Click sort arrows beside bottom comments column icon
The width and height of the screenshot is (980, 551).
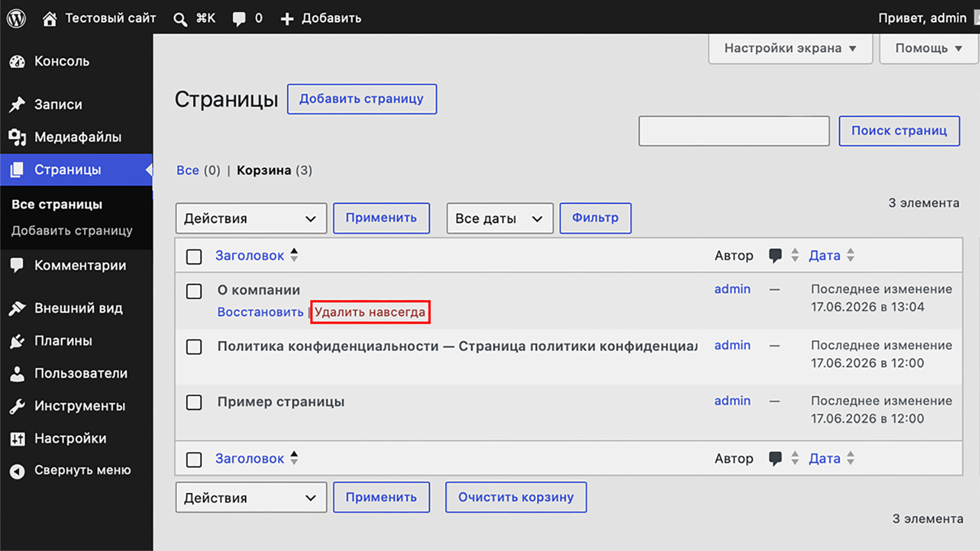(795, 458)
